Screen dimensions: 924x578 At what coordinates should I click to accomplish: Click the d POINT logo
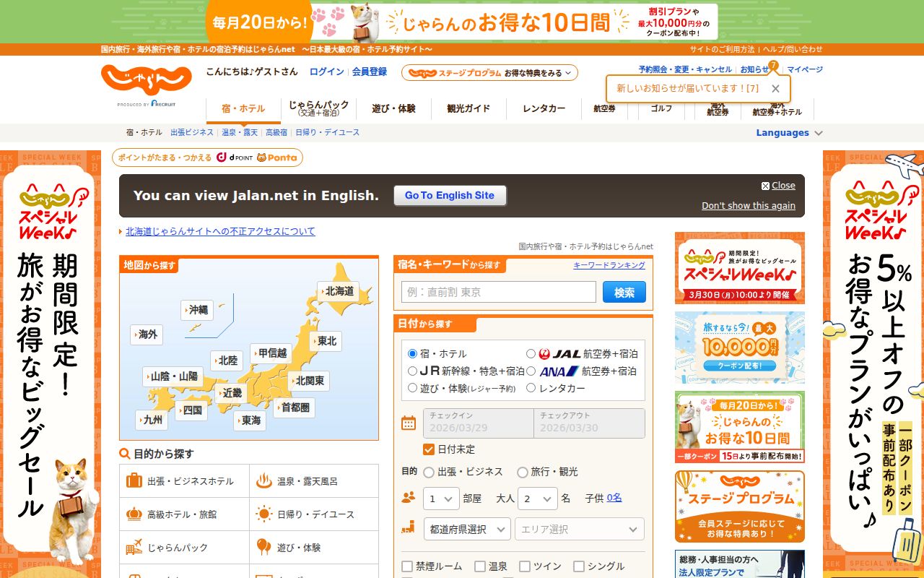[x=235, y=158]
